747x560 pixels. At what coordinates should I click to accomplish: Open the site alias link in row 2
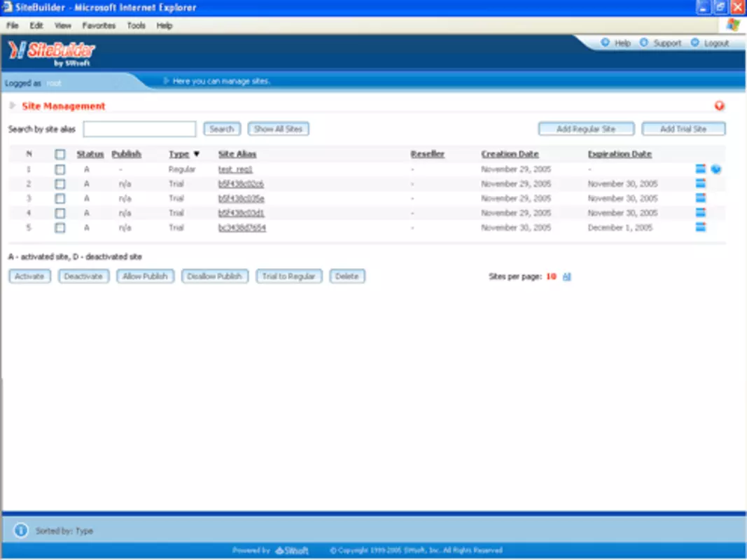241,184
